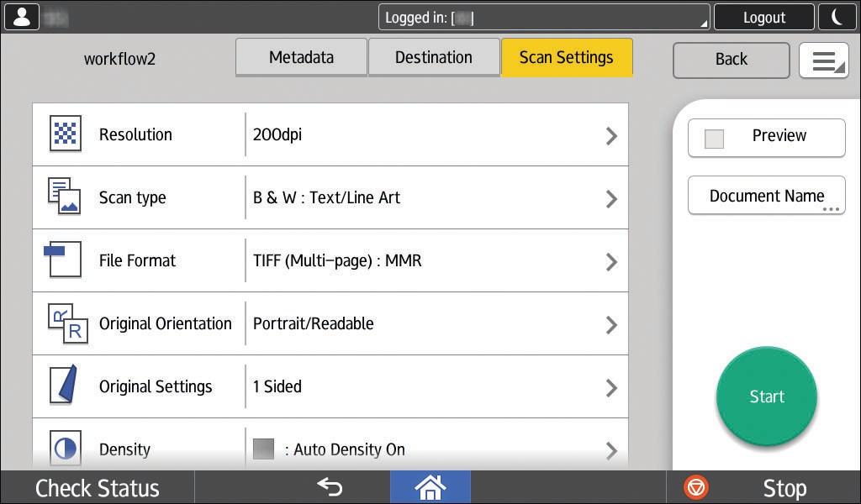This screenshot has width=861, height=504.
Task: Tap the back arrow on the bottom bar
Action: 327,487
